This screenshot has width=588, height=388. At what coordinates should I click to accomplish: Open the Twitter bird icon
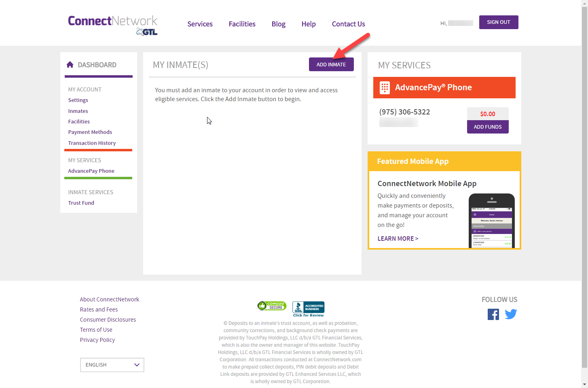coord(511,314)
